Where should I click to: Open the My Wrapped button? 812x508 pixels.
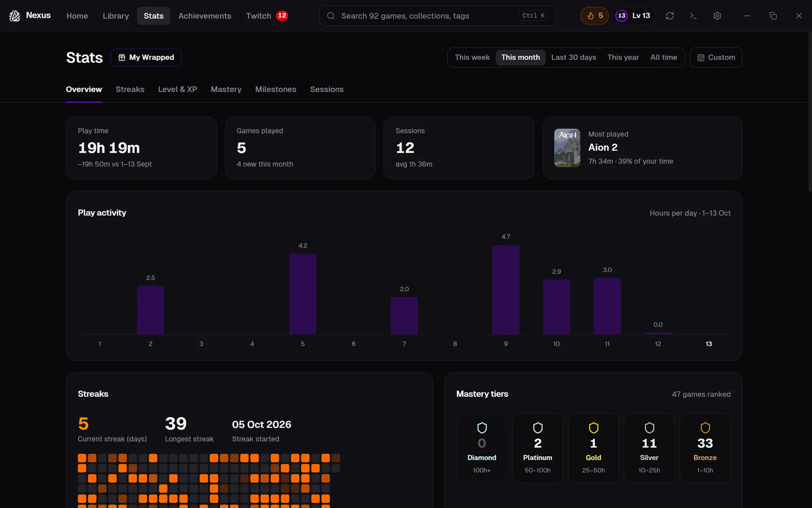pyautogui.click(x=146, y=57)
